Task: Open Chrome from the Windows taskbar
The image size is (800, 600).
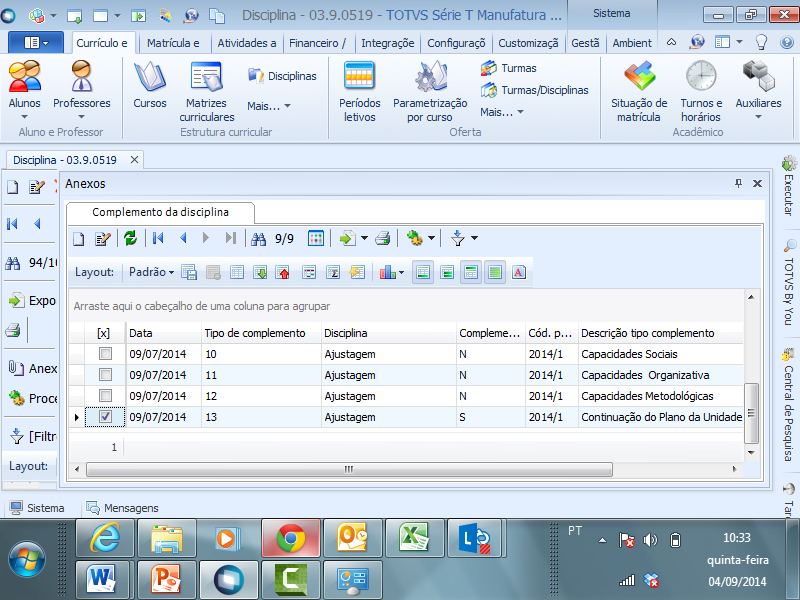Action: [290, 538]
